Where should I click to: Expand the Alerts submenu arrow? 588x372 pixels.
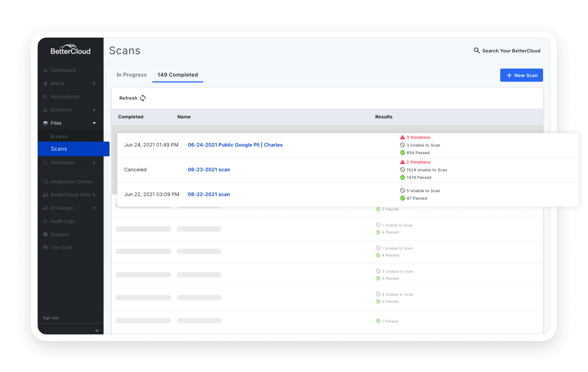tap(94, 83)
